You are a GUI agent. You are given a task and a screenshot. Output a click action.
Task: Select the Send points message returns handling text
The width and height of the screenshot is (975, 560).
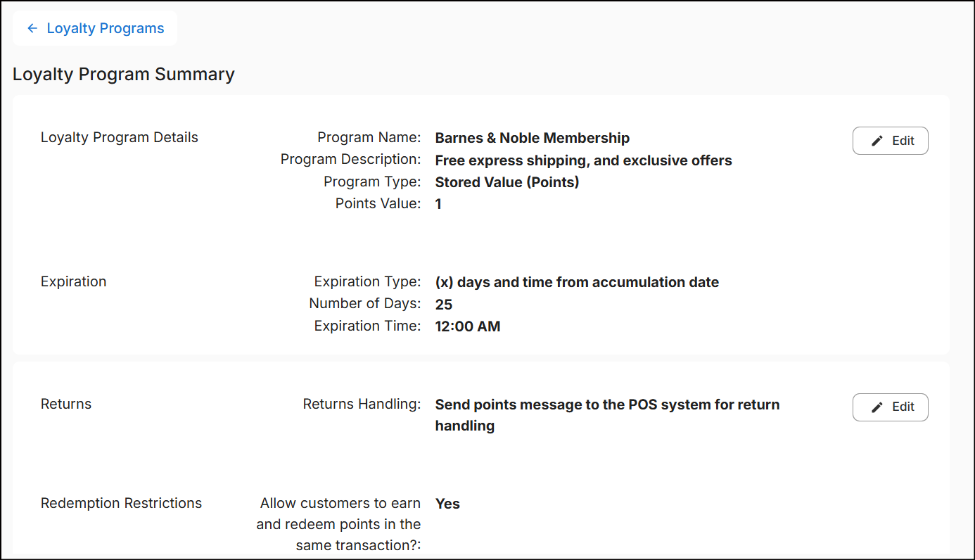tap(608, 415)
